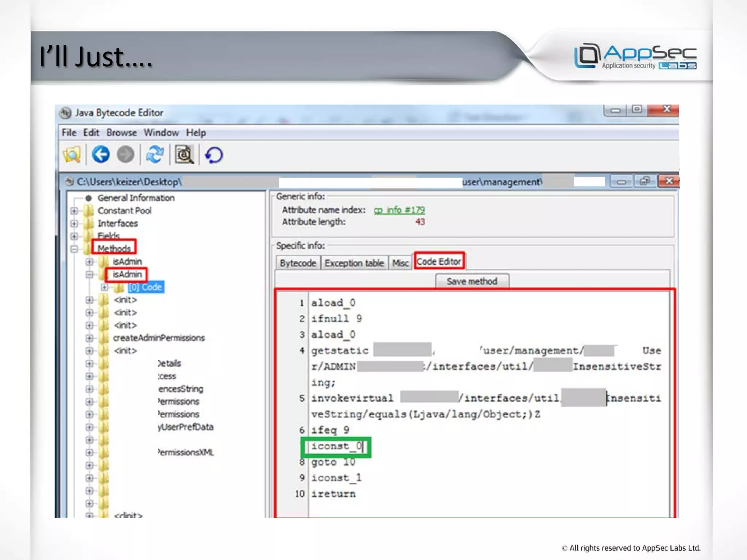Image resolution: width=747 pixels, height=560 pixels.
Task: Click the blue back arrow icon
Action: point(100,155)
